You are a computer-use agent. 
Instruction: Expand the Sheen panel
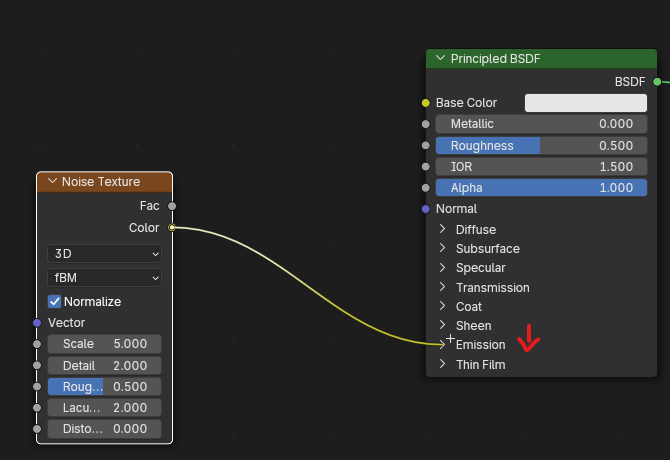442,325
